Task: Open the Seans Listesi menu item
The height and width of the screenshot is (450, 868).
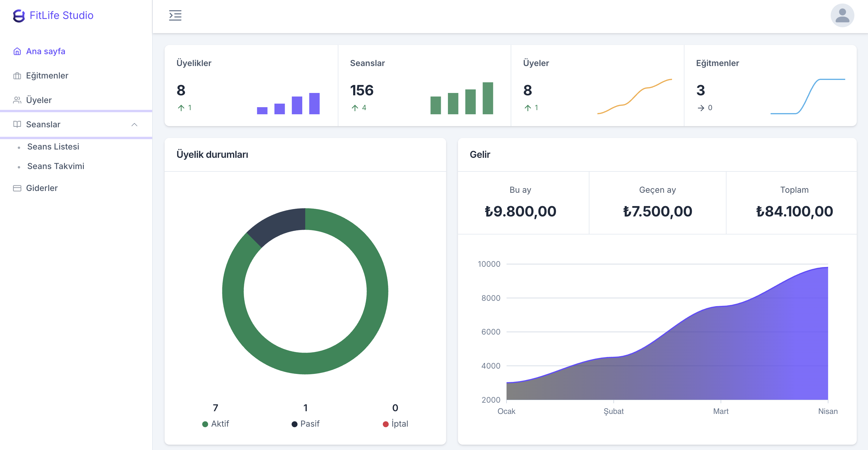Action: pos(53,146)
